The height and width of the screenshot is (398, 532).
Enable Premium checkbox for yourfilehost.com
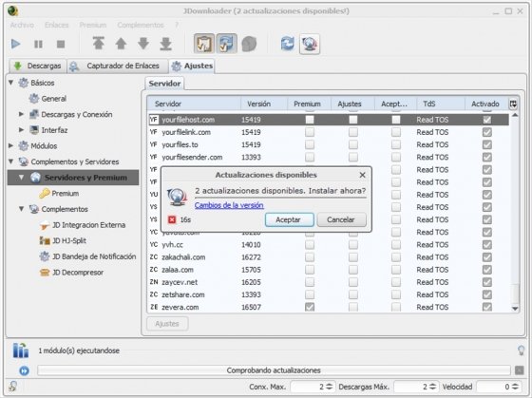coord(310,120)
